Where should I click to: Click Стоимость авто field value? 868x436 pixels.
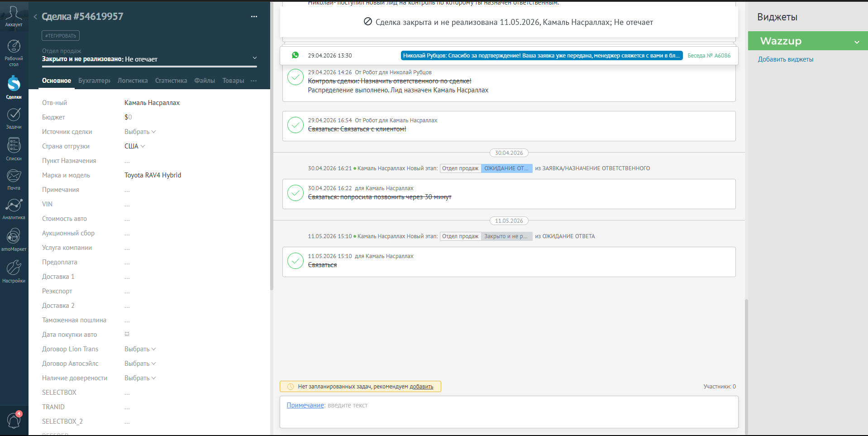[x=127, y=219]
